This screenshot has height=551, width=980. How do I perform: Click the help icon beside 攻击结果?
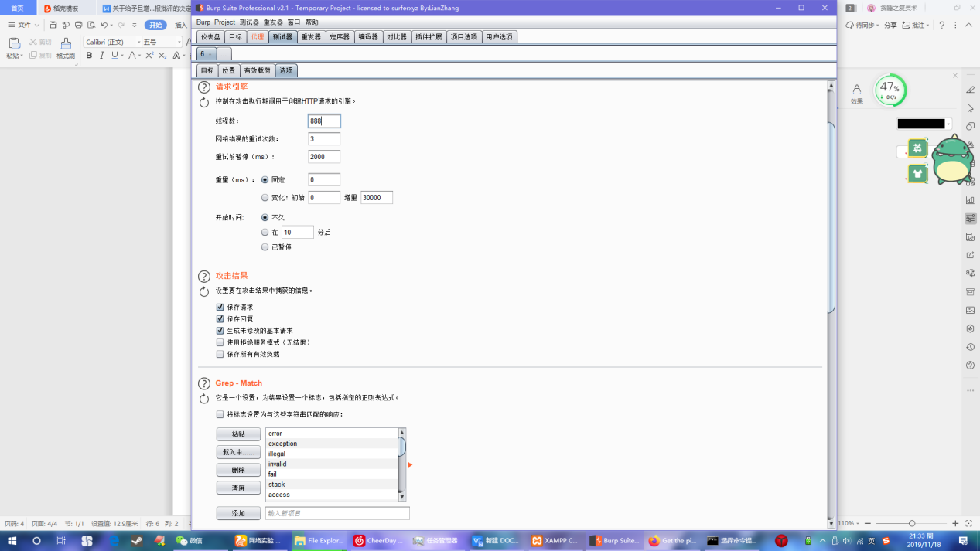click(x=204, y=277)
